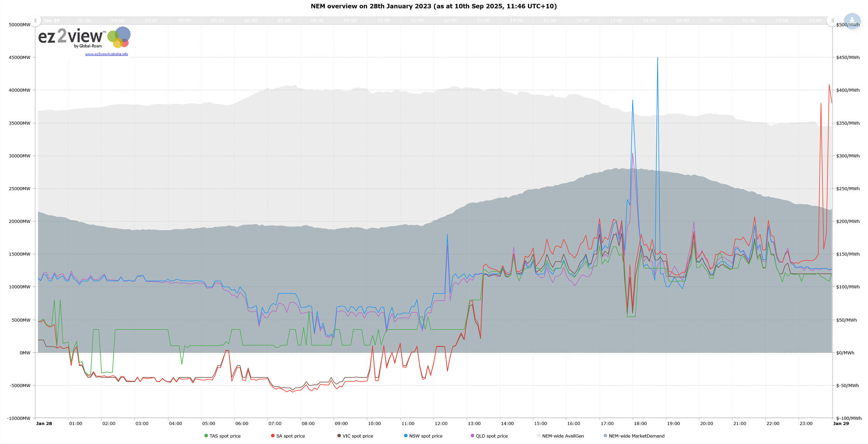868x444 pixels.
Task: Toggle NEM-wide AvailGen series
Action: click(x=560, y=436)
